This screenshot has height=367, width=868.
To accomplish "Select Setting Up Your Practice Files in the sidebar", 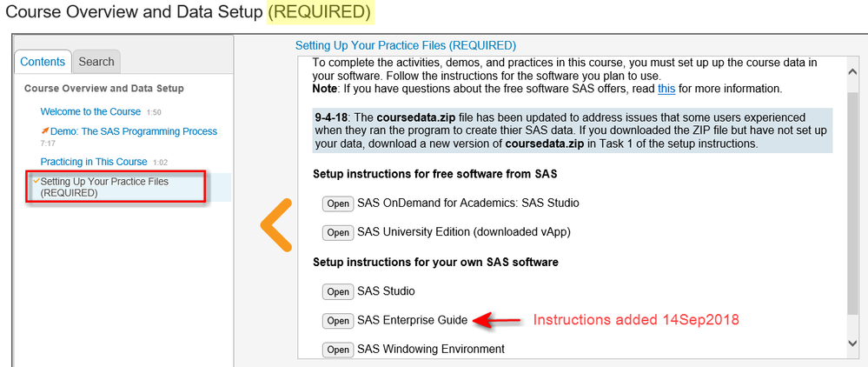I will point(104,186).
